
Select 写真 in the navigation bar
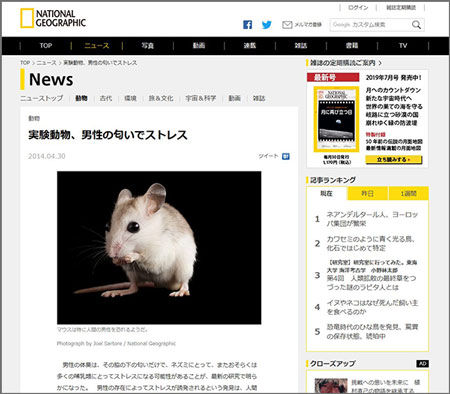pyautogui.click(x=148, y=46)
